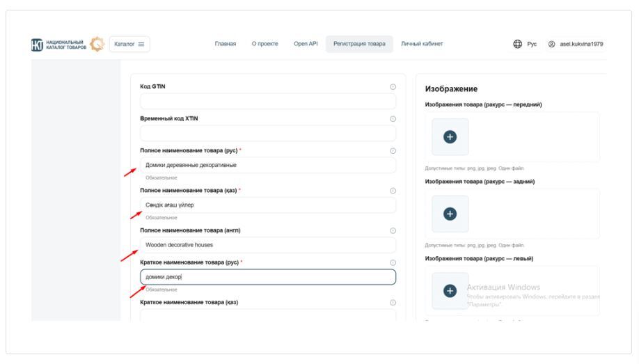639x364 pixels.
Task: Add front view product image
Action: [x=450, y=137]
